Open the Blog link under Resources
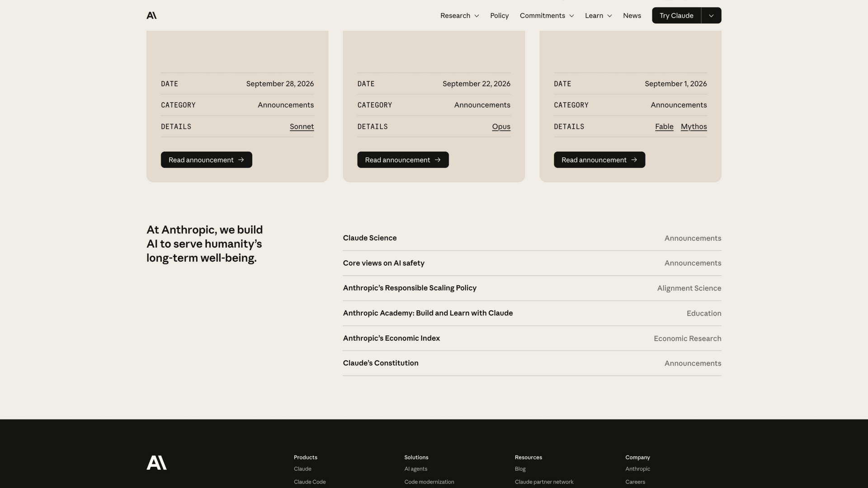Screen dimensions: 868x488 (520, 469)
